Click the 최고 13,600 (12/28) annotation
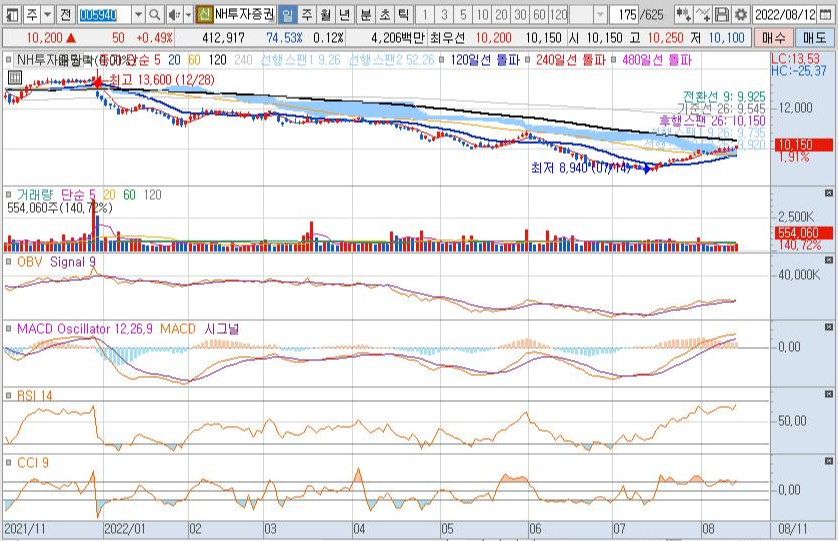This screenshot has height=541, width=838. coord(162,80)
